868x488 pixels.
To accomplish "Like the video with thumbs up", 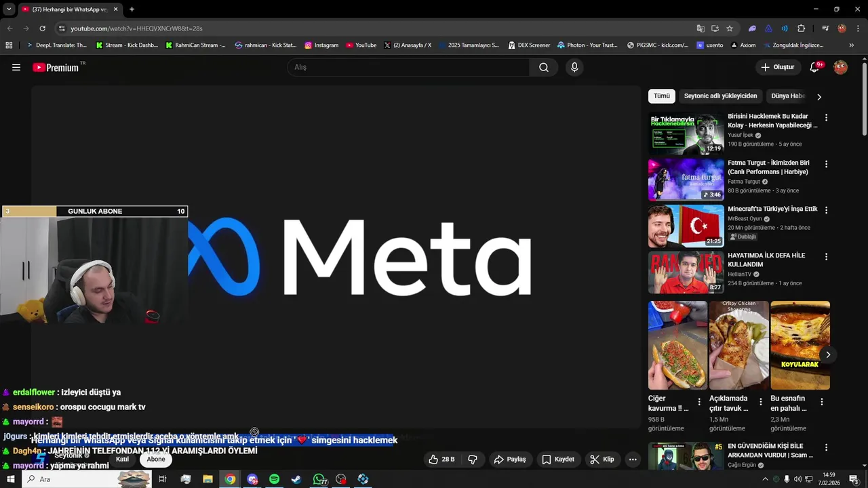I will [441, 460].
